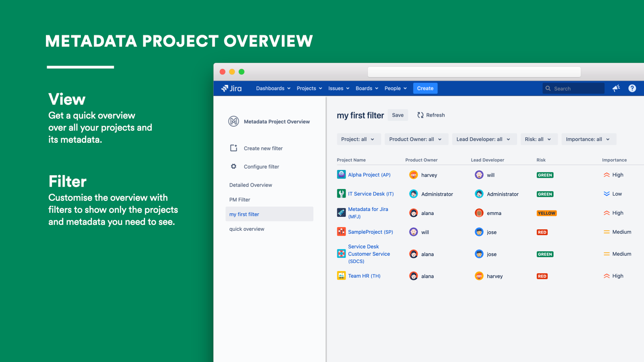The width and height of the screenshot is (644, 362).
Task: Click the Service Desk Customer Service icon
Action: 341,253
